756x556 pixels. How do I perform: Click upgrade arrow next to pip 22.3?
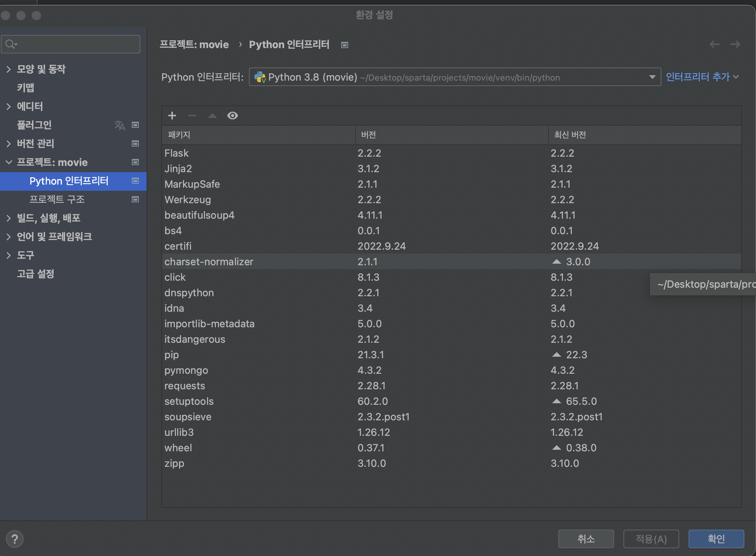coord(557,355)
